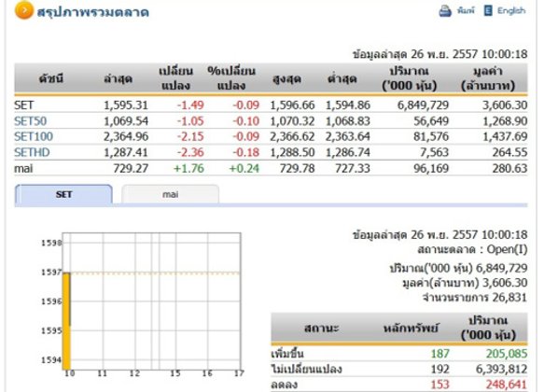
Task: Click the SET50 change value -1.05
Action: 190,121
